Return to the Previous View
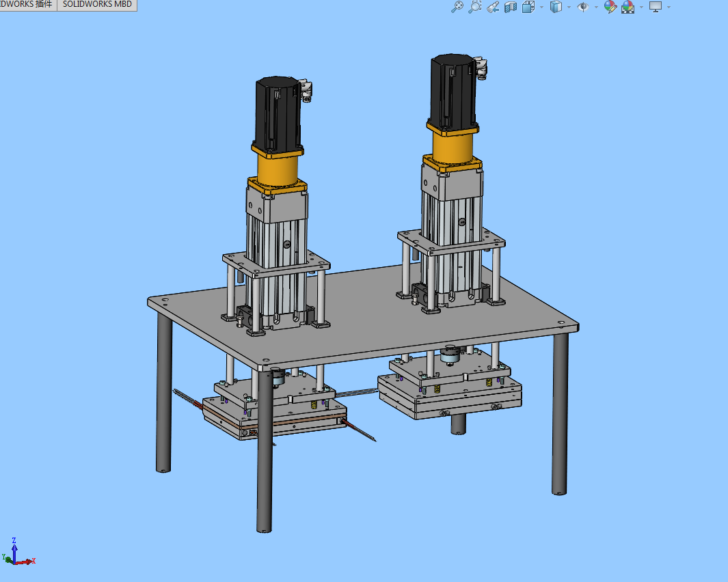Screen dimensions: 728x582 (x=493, y=7)
